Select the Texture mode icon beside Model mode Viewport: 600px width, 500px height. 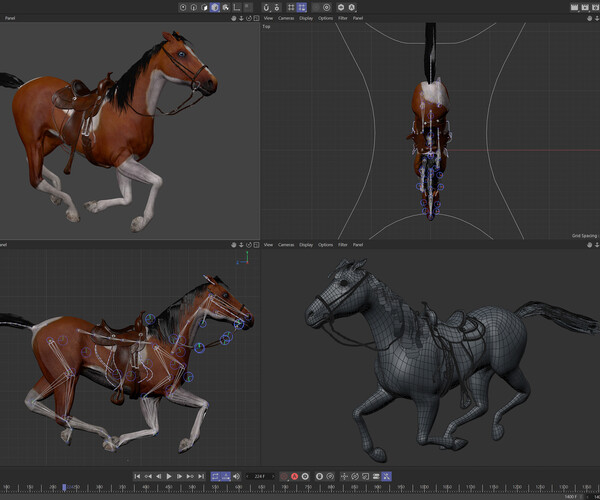(x=226, y=7)
